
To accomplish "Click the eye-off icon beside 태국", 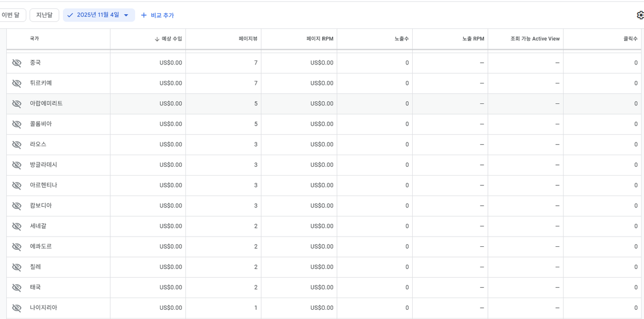I will point(17,288).
